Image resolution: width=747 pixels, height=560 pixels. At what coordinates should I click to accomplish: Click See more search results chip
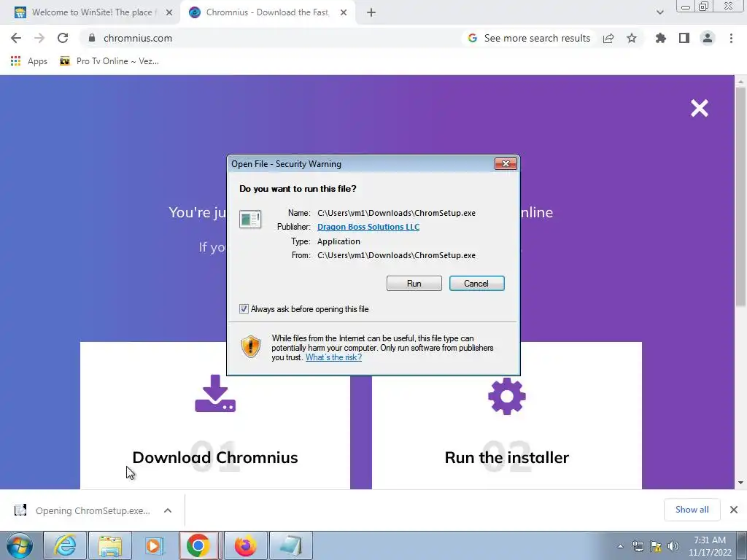(530, 38)
